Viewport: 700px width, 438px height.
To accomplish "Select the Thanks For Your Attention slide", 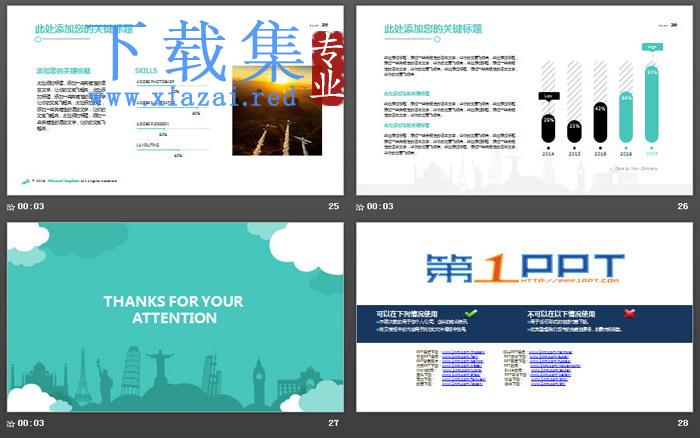I will (x=175, y=317).
